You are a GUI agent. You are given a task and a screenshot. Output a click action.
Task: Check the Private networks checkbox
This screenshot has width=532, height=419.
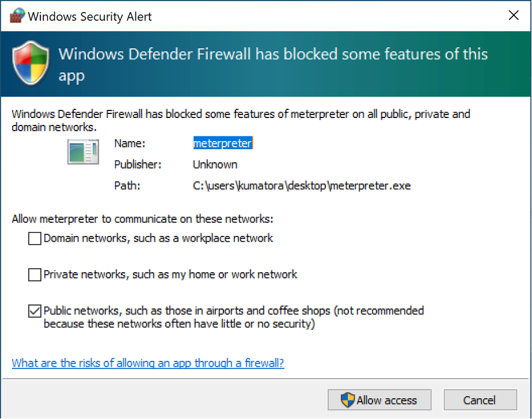click(35, 275)
